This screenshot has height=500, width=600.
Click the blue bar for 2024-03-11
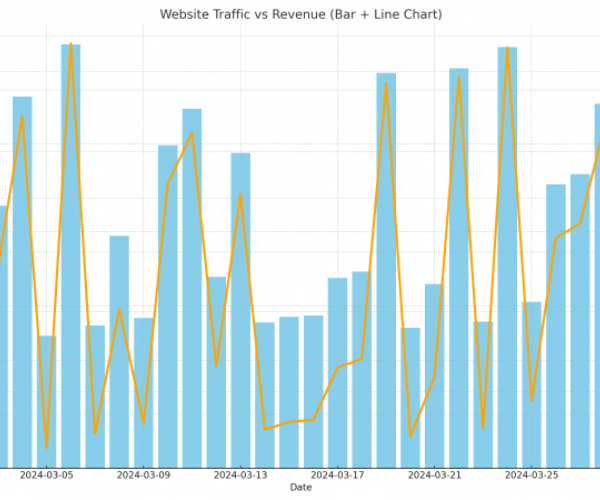point(192,290)
